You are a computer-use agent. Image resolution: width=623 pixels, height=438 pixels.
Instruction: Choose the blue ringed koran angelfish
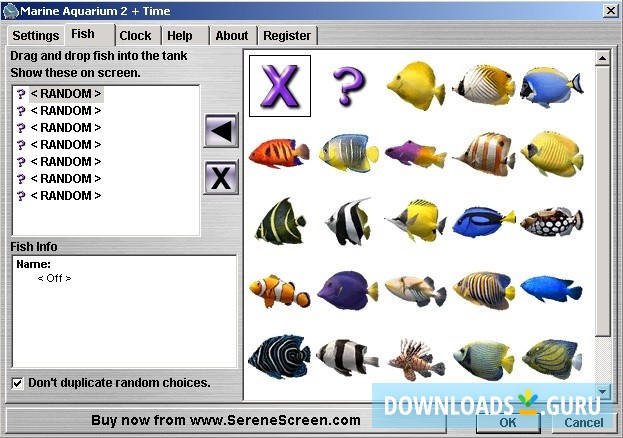(x=279, y=357)
